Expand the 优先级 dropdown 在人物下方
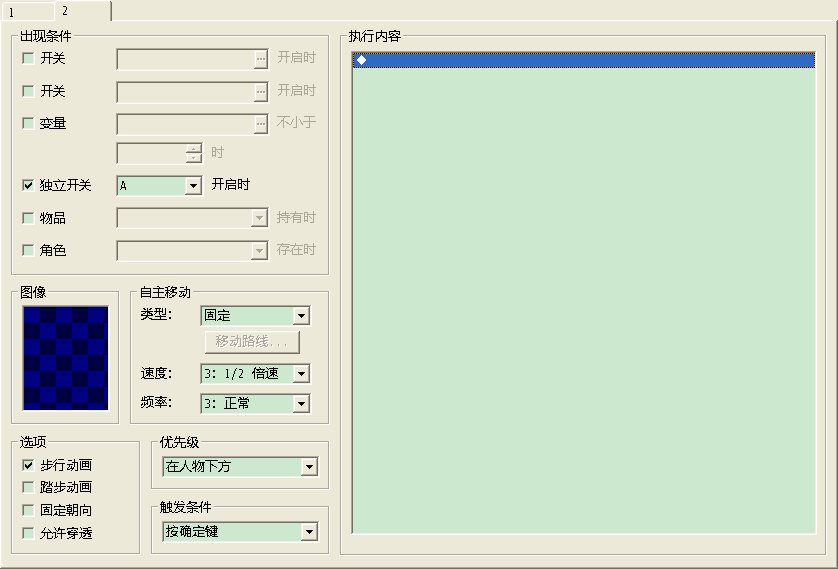 [x=240, y=467]
